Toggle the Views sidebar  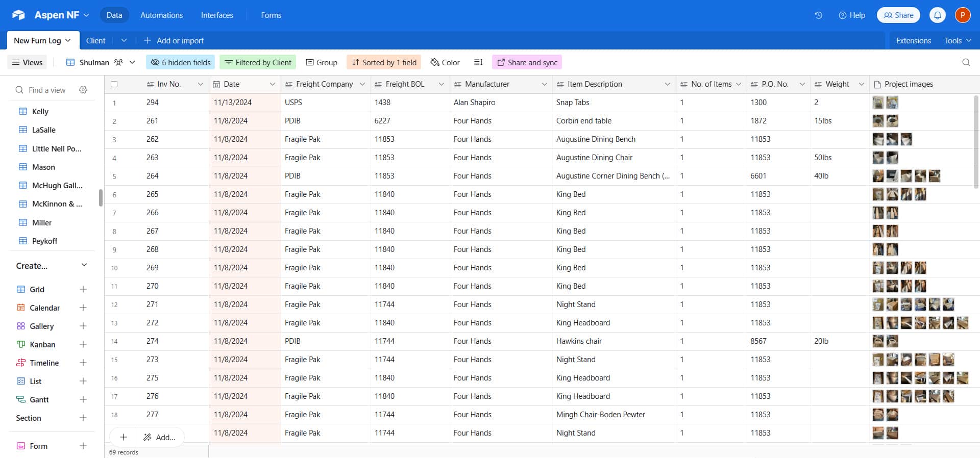click(27, 62)
